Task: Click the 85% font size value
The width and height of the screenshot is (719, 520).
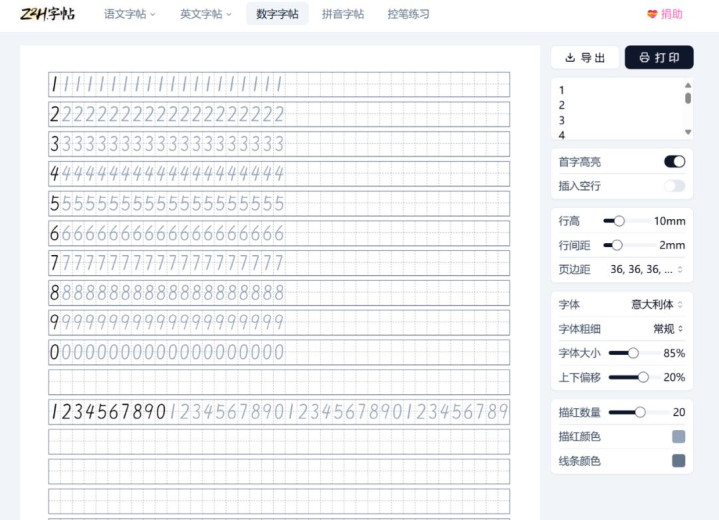Action: coord(674,353)
